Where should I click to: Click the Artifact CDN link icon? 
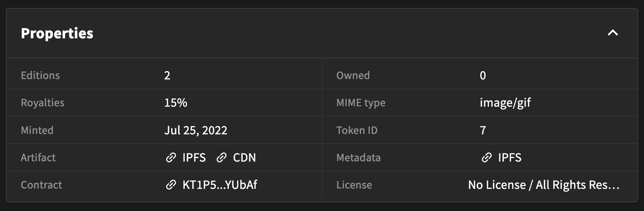(221, 158)
